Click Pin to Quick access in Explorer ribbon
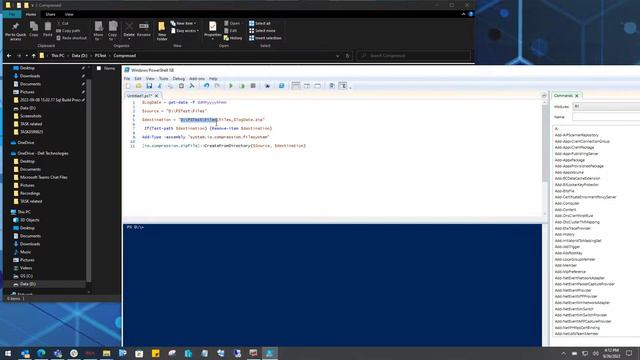The image size is (640, 360). [16, 31]
